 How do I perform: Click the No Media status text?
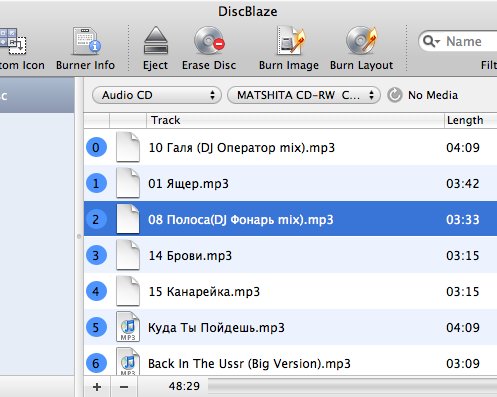(x=433, y=95)
